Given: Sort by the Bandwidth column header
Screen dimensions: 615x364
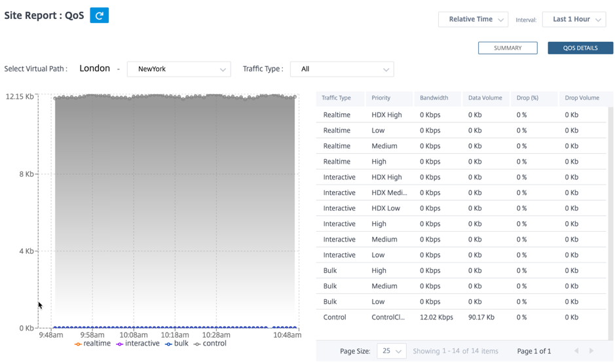Looking at the screenshot, I should coord(437,98).
